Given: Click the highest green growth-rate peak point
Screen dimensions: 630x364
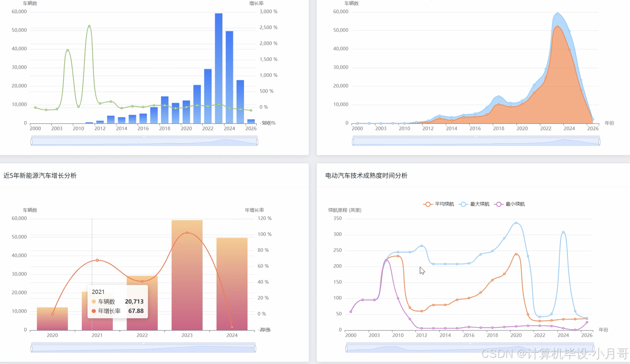Looking at the screenshot, I should [89, 26].
